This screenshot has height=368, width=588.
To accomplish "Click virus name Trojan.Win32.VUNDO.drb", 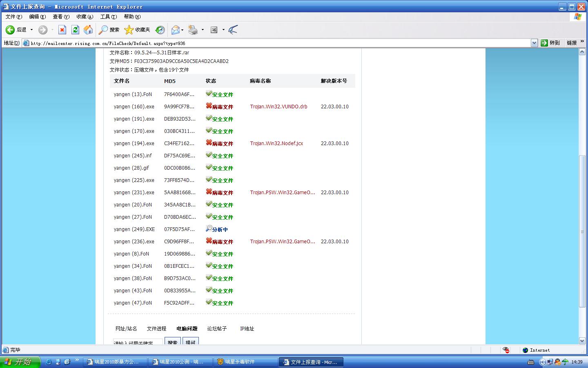I will [x=279, y=107].
